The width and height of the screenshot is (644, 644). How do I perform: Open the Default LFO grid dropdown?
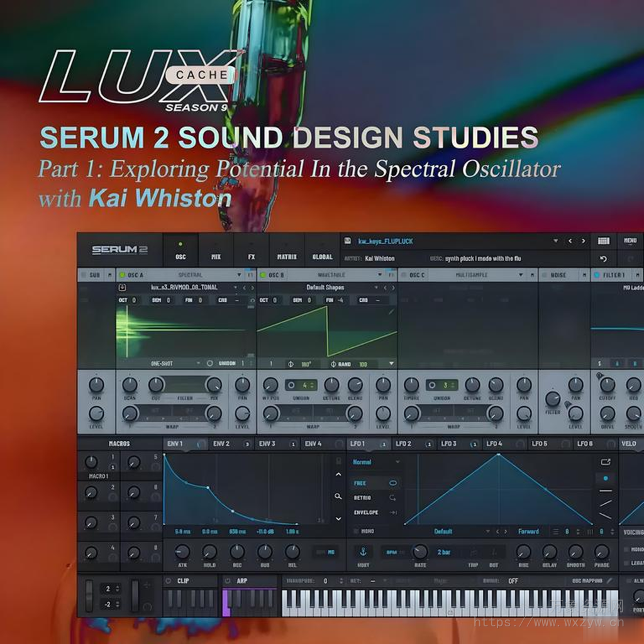tap(444, 531)
